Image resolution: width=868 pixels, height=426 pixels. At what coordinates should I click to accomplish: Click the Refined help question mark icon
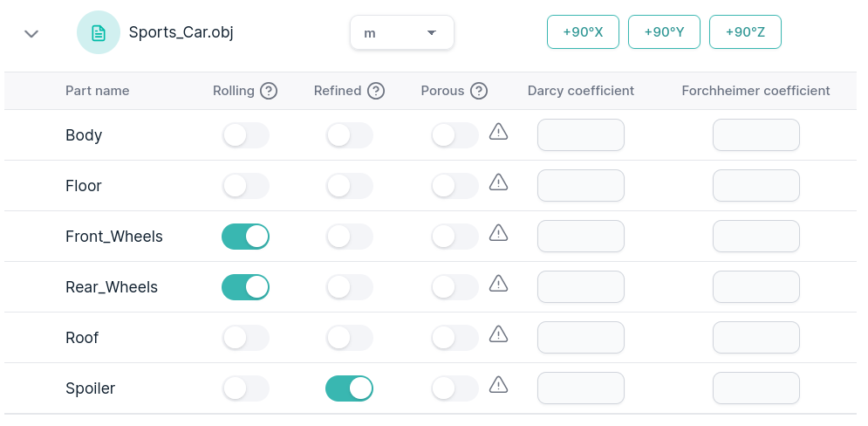[x=376, y=91]
